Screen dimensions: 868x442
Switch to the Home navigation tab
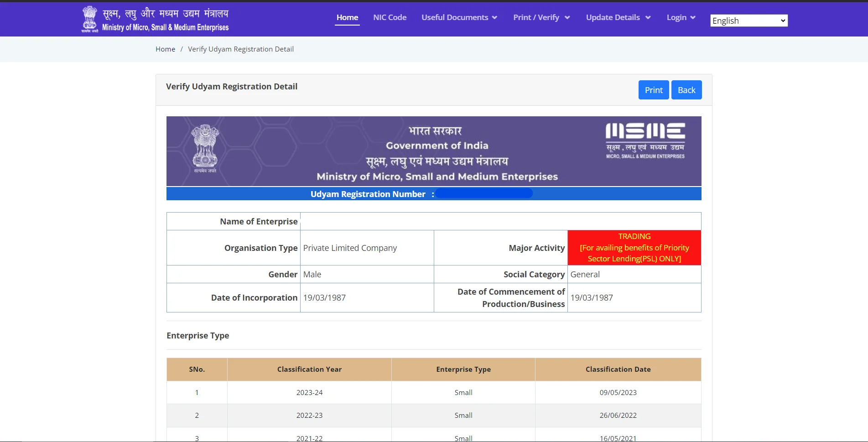pos(347,17)
